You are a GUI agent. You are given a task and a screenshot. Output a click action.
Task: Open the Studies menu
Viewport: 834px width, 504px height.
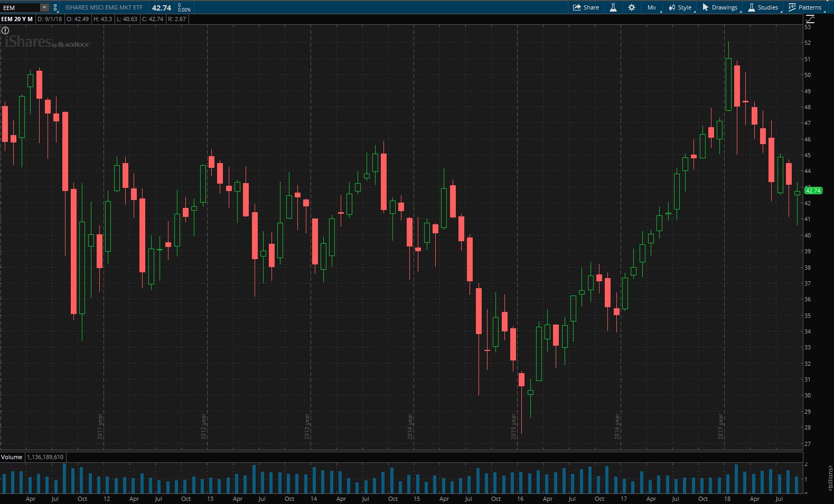coord(763,7)
